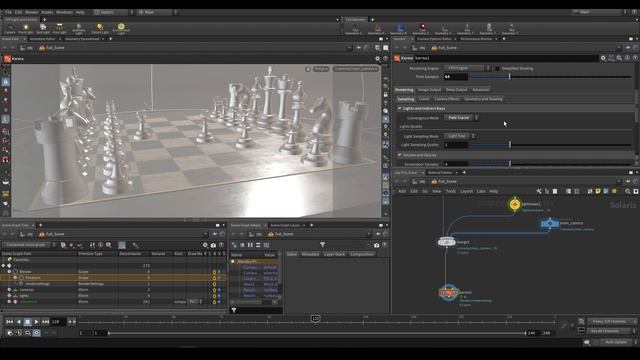Screen dimensions: 640x360
Task: Select the Environment Light shelf tool
Action: (121, 29)
